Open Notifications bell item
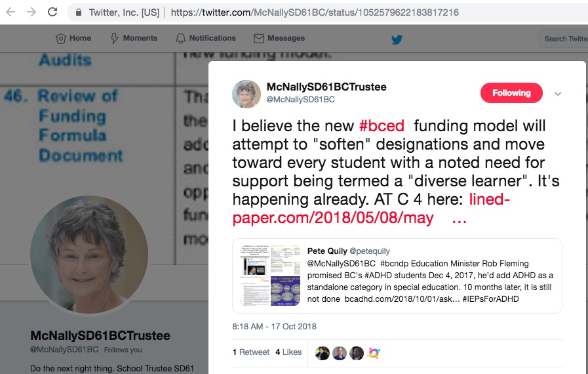This screenshot has height=374, width=588. 205,38
